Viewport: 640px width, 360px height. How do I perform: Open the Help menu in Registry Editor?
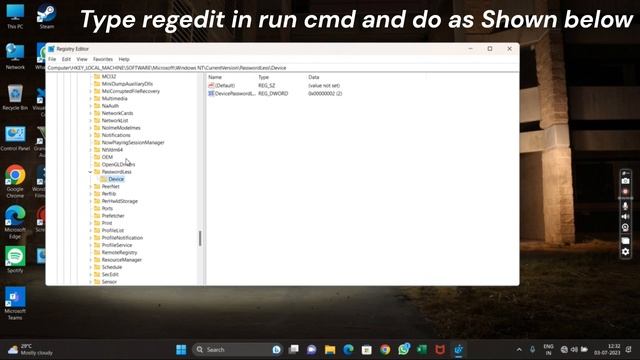point(124,59)
